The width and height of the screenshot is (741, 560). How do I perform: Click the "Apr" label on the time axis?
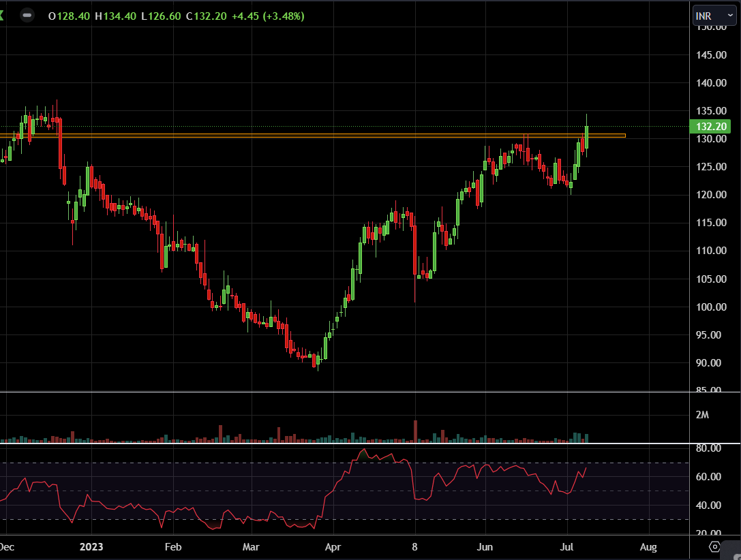pyautogui.click(x=333, y=547)
